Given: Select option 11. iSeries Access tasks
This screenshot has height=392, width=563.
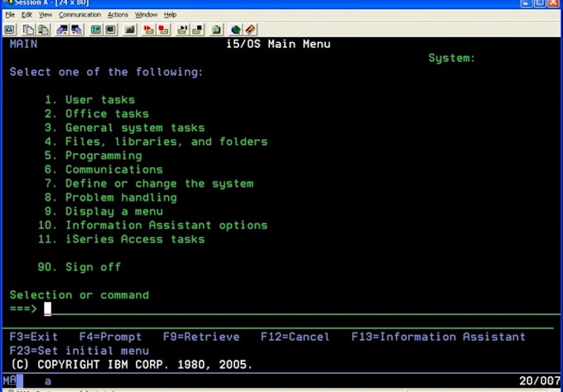Looking at the screenshot, I should (x=121, y=239).
